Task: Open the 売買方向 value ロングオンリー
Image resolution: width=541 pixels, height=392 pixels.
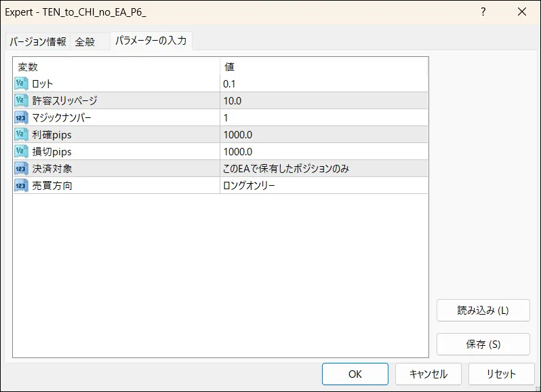Action: pyautogui.click(x=324, y=186)
